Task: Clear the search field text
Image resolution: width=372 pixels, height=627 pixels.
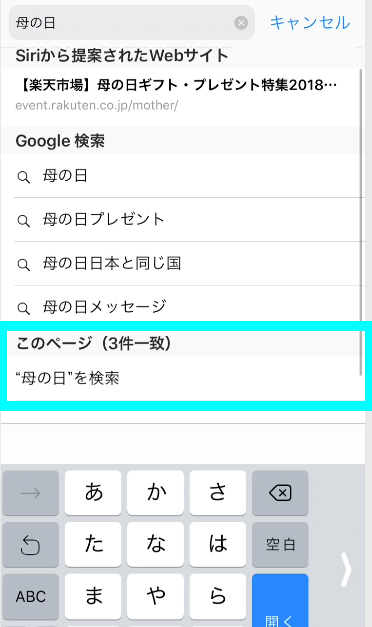Action: click(241, 23)
